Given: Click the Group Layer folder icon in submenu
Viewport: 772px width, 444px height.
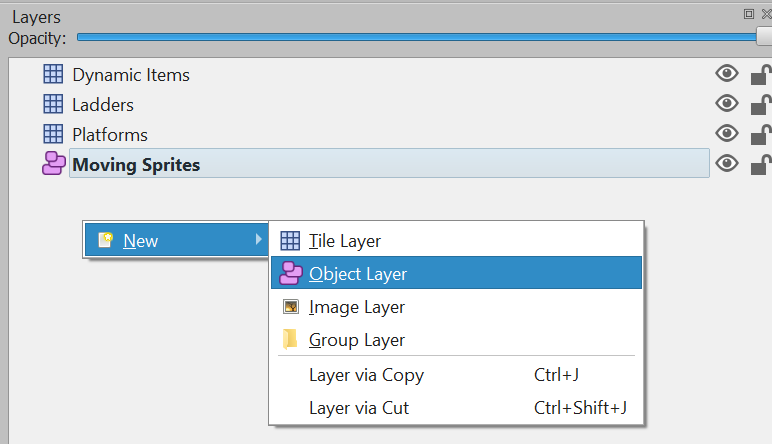Looking at the screenshot, I should pos(290,339).
